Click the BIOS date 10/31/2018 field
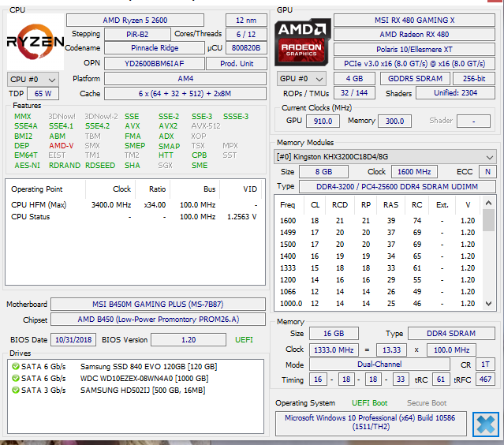 point(73,340)
